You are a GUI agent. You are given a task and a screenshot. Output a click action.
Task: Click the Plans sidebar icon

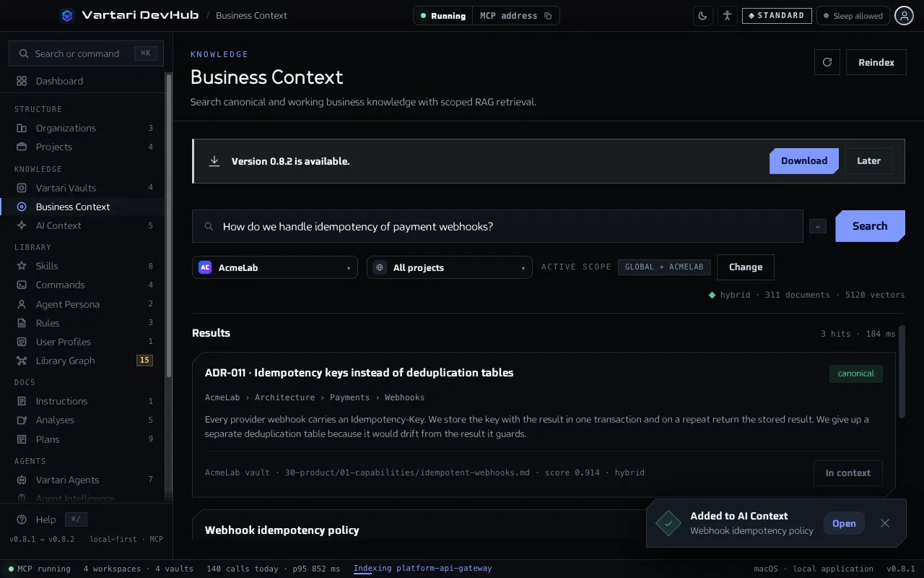point(22,439)
